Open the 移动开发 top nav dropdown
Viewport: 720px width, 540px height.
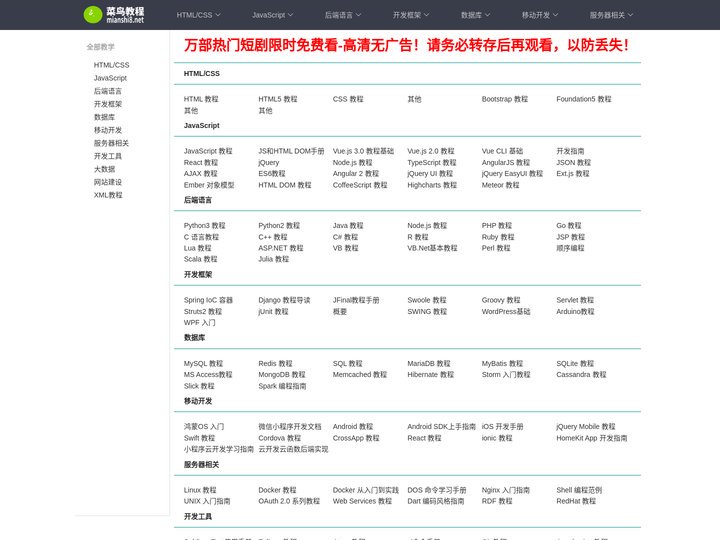click(x=540, y=15)
